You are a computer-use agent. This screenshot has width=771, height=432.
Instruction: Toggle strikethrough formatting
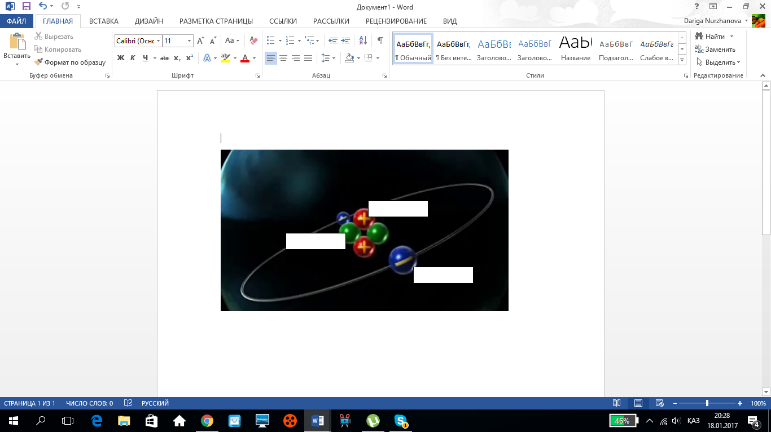165,58
